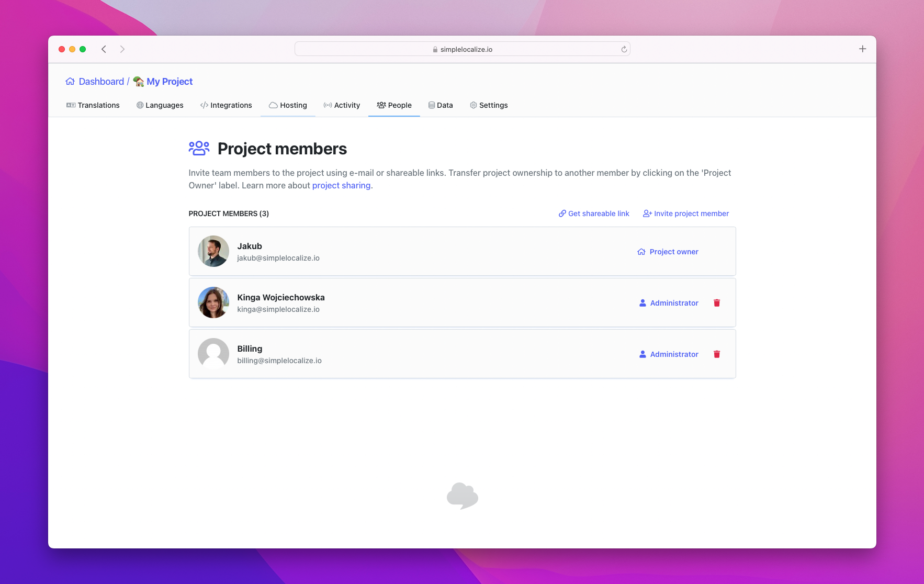Select the People tab
The width and height of the screenshot is (924, 584).
394,105
